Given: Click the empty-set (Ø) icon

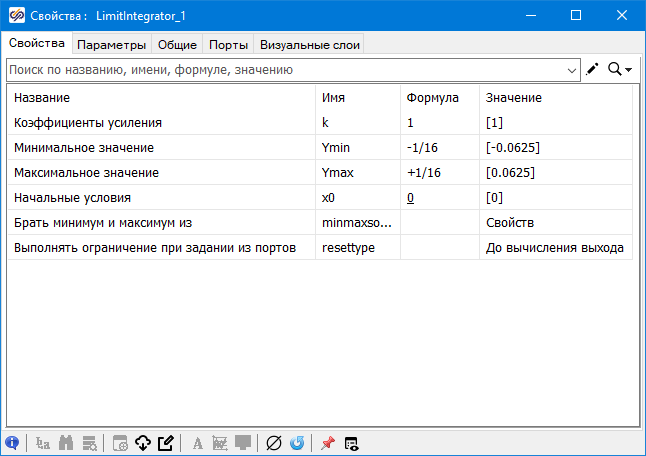Looking at the screenshot, I should click(x=274, y=443).
